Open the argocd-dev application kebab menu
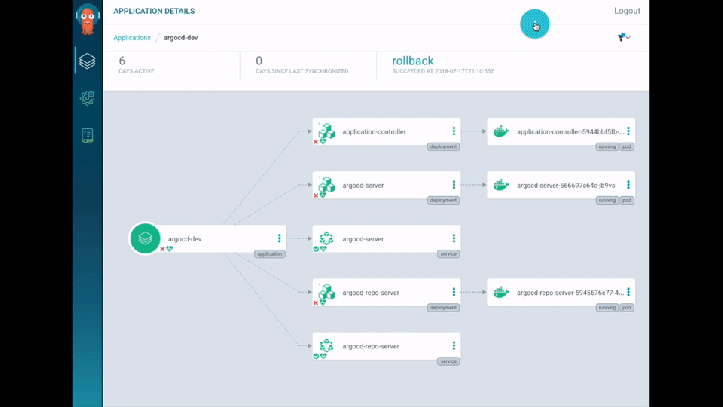Image resolution: width=723 pixels, height=407 pixels. click(279, 239)
